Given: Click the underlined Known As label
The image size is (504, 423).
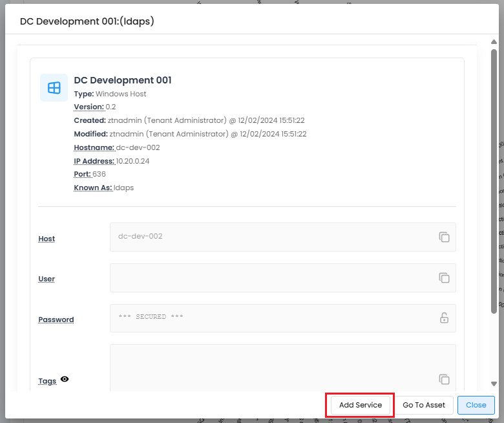Looking at the screenshot, I should pyautogui.click(x=93, y=188).
